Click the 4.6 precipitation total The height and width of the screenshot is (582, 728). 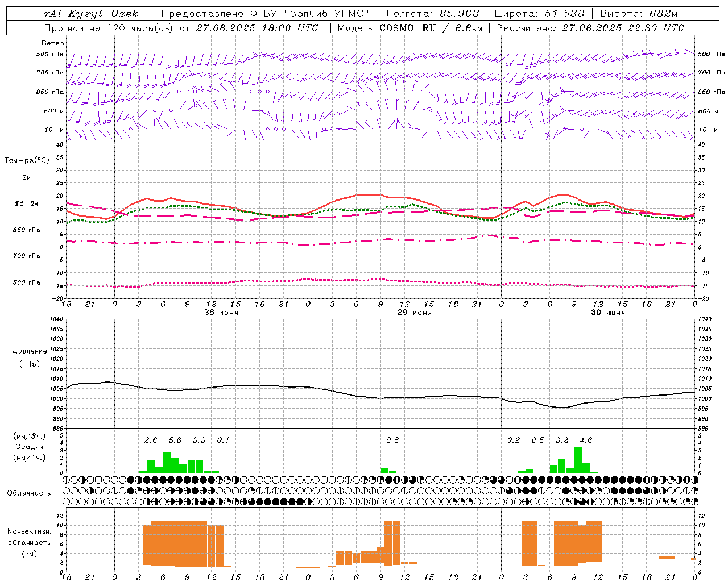pyautogui.click(x=586, y=440)
